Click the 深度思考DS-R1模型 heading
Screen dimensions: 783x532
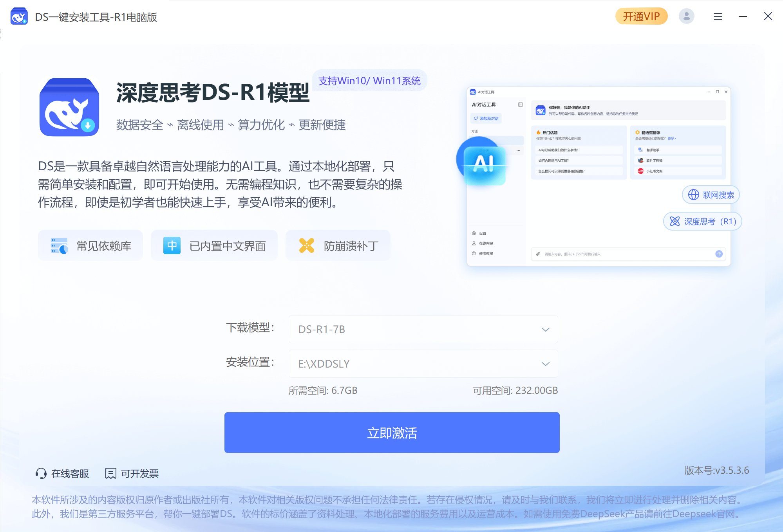pyautogui.click(x=213, y=93)
